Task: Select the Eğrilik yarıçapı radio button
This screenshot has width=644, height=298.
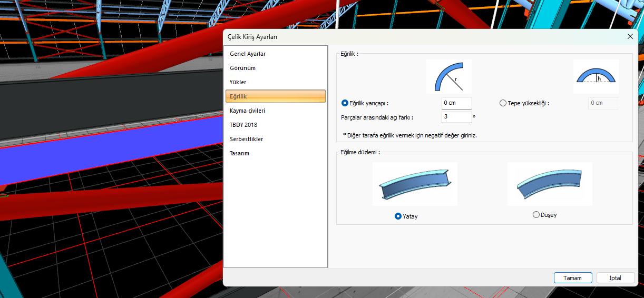Action: (345, 103)
